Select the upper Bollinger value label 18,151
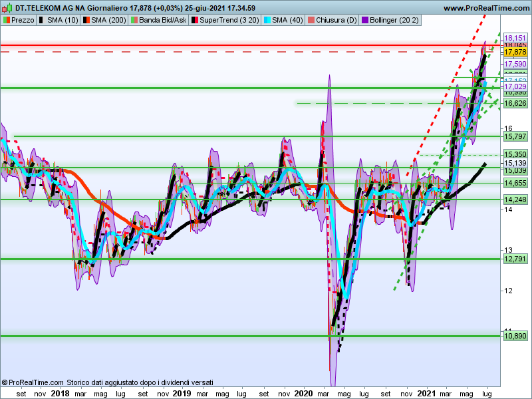 click(x=515, y=38)
